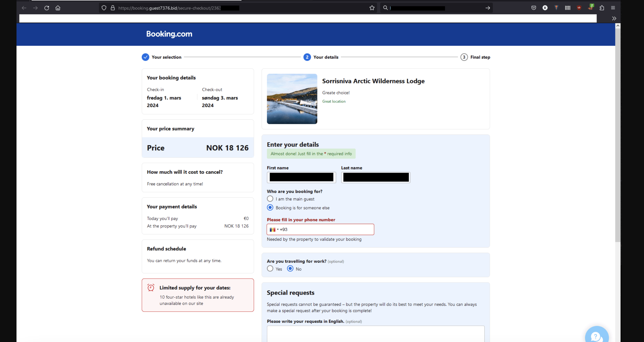Open the browser hamburger menu
The width and height of the screenshot is (644, 342).
pos(613,8)
